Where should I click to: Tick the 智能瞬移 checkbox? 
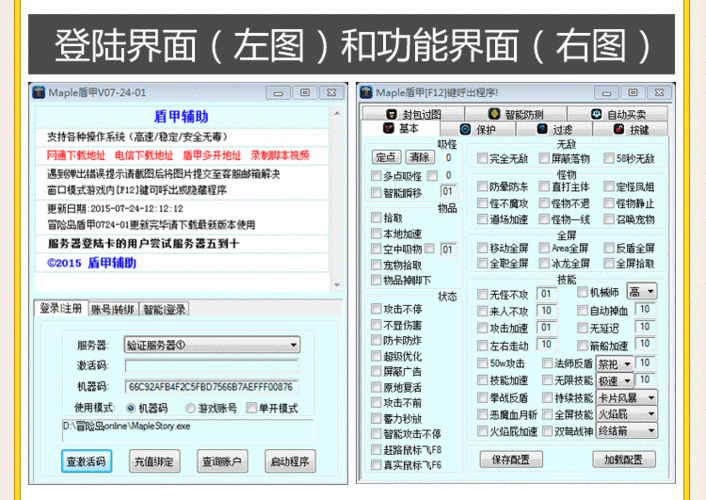376,193
